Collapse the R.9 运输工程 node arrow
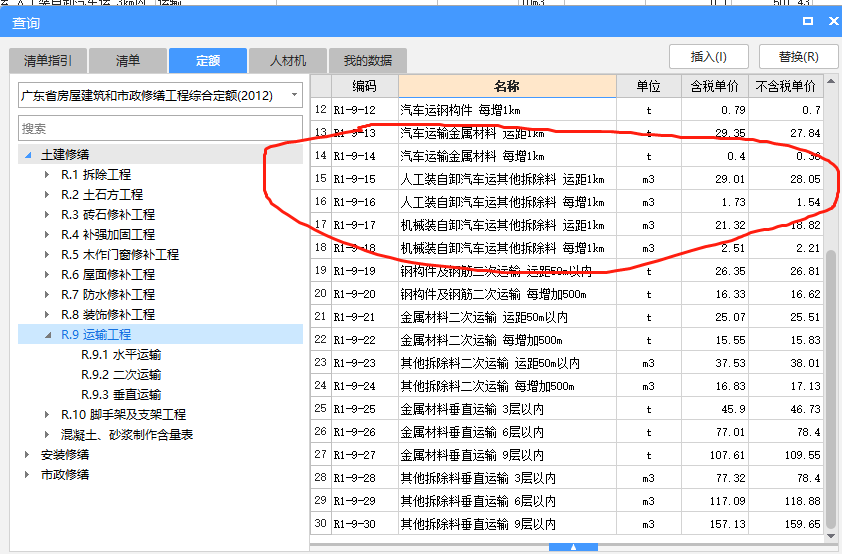Viewport: 842px width, 554px height. click(x=48, y=335)
